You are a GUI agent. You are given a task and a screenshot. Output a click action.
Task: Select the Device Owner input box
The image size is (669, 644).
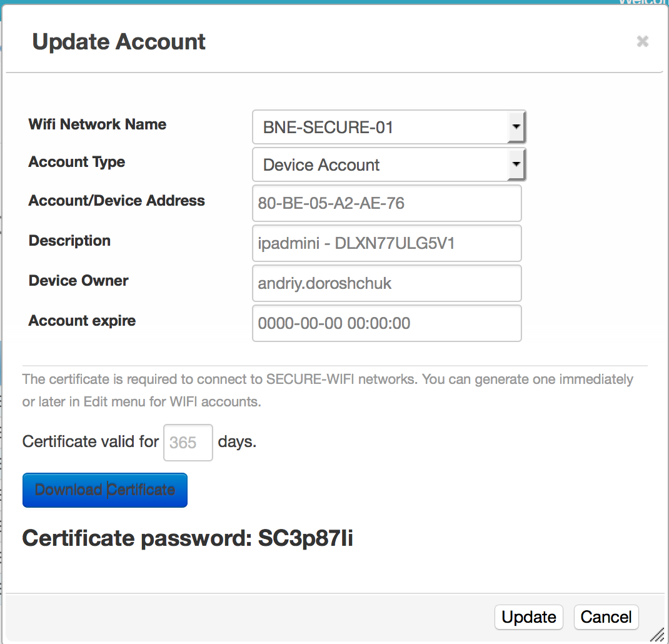[x=386, y=283]
